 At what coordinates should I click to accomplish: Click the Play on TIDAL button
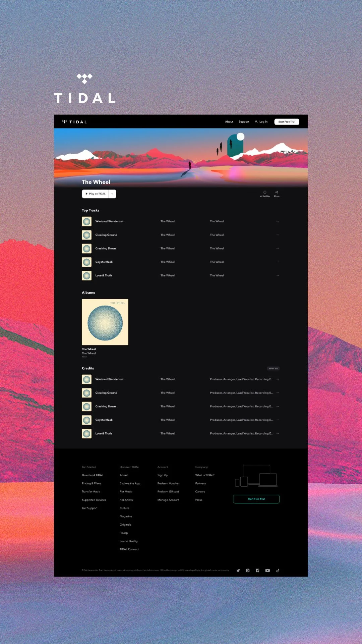tap(95, 194)
